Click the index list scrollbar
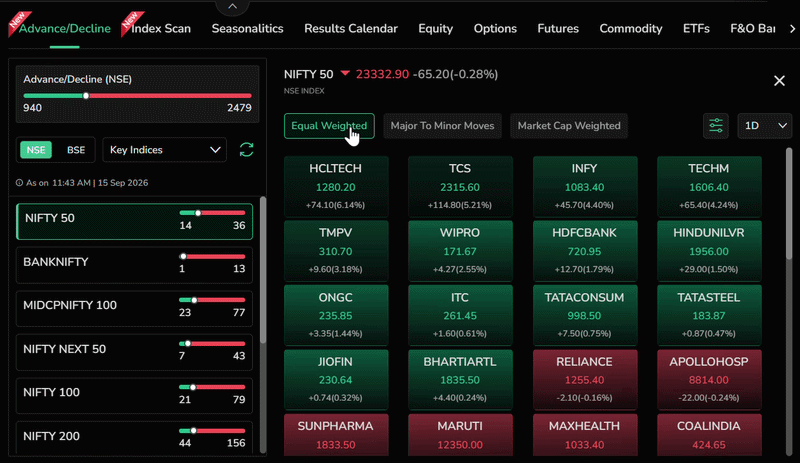The height and width of the screenshot is (463, 800). [x=263, y=270]
